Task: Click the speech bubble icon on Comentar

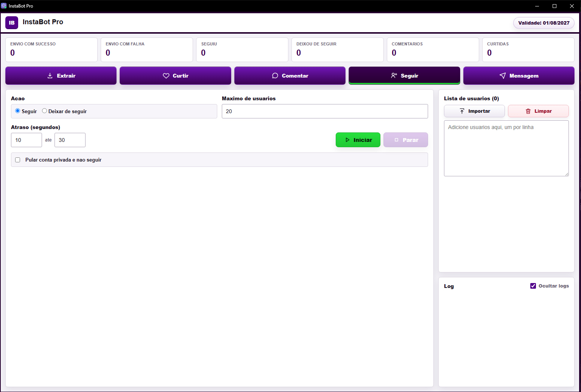Action: pyautogui.click(x=275, y=76)
